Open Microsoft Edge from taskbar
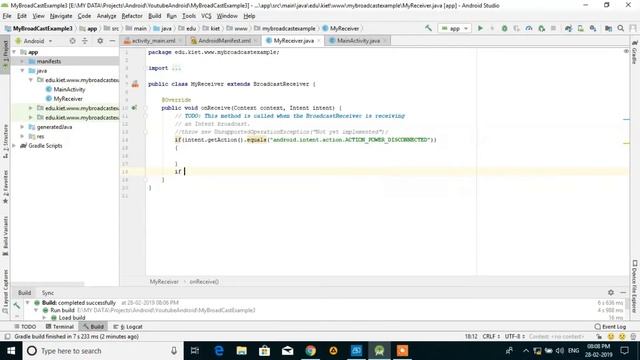Image resolution: width=640 pixels, height=360 pixels. point(219,351)
